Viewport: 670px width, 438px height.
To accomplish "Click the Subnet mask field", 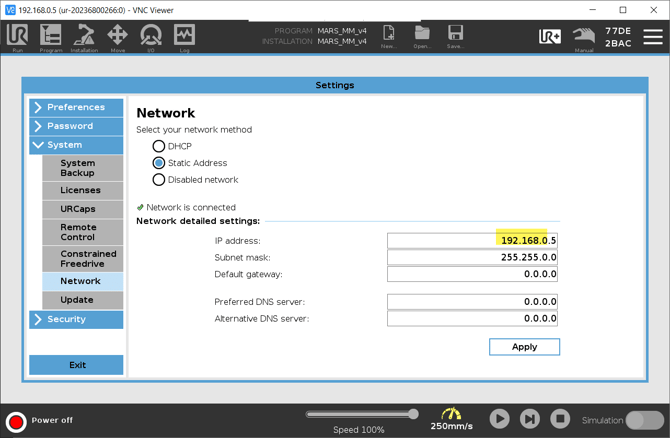I will 472,257.
